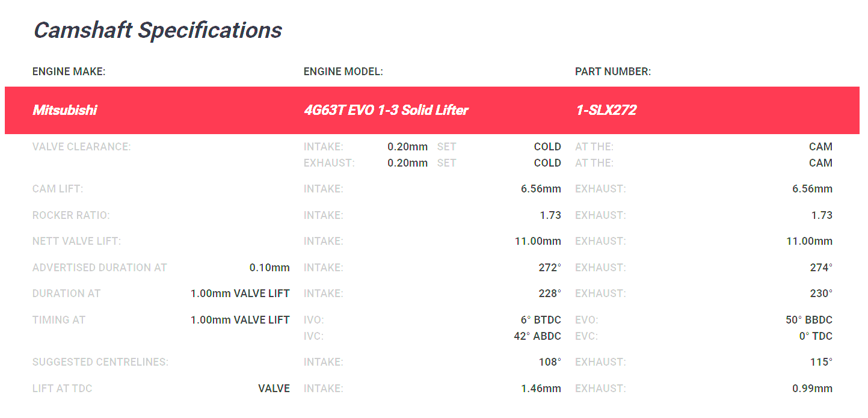Select the 42° ABDC IVC timing value
This screenshot has height=418, width=868.
pyautogui.click(x=537, y=336)
